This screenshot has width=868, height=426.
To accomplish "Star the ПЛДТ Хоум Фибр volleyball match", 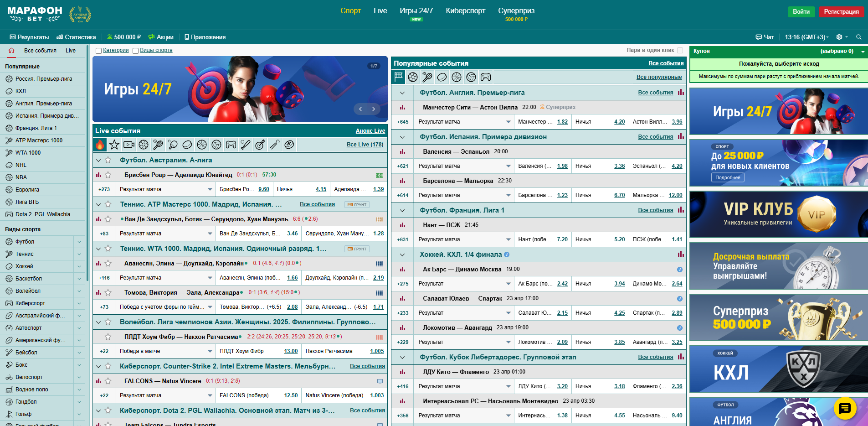I will pos(108,337).
